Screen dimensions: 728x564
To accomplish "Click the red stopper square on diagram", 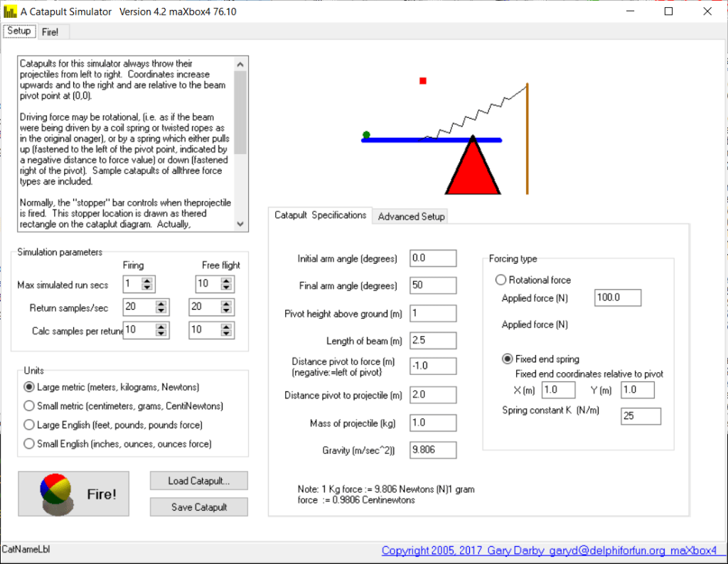I will tap(423, 81).
